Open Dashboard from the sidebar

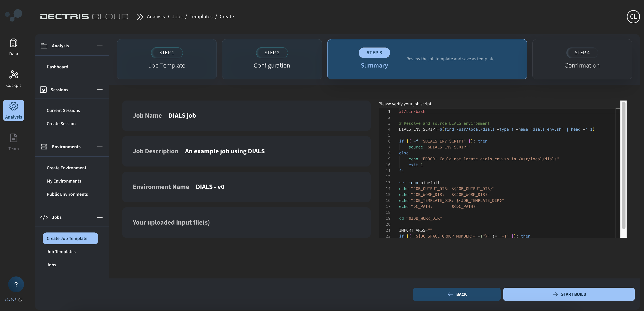pos(57,67)
